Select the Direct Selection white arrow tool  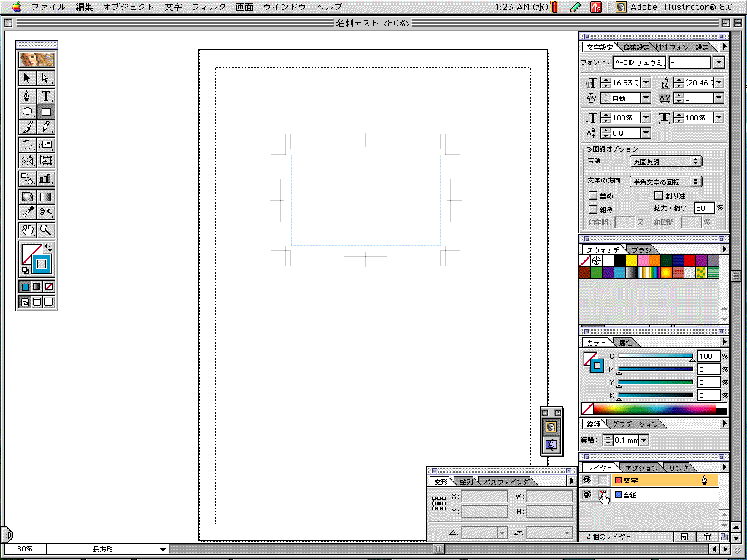(46, 77)
